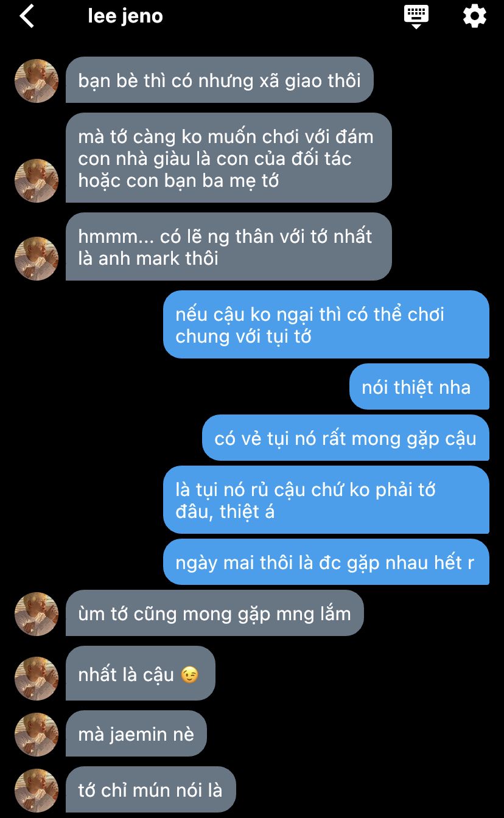This screenshot has height=818, width=504.
Task: Tap avatar next to 'bạn bè thì có' message
Action: (37, 81)
